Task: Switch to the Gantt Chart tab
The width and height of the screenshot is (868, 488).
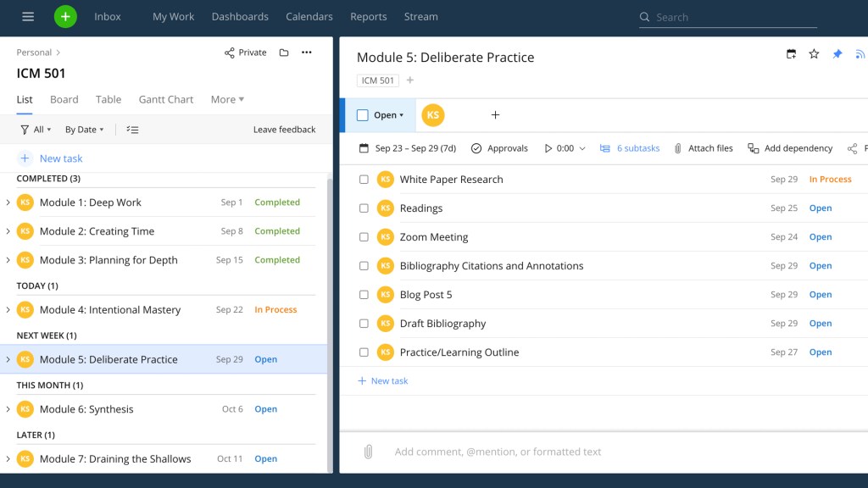Action: pos(166,99)
